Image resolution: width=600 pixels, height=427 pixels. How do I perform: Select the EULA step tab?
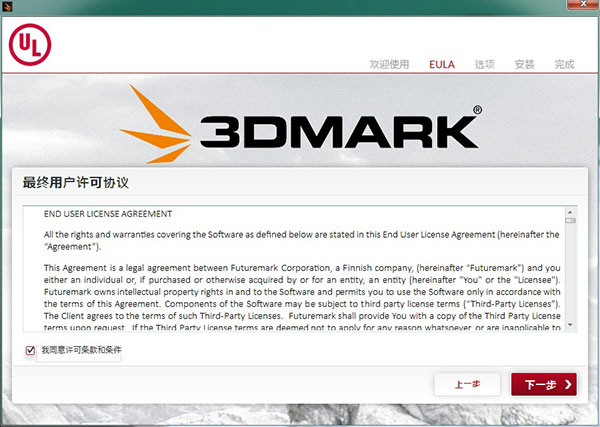coord(442,64)
